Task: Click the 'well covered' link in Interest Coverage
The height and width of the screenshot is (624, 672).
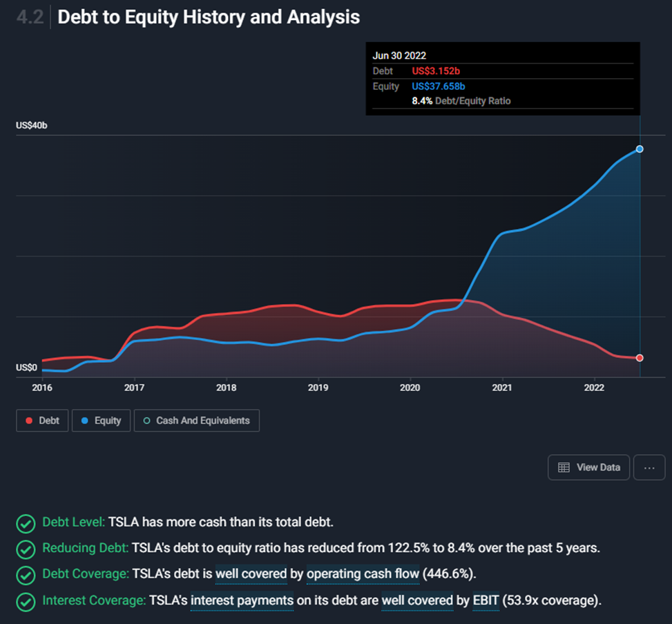Action: coord(416,600)
